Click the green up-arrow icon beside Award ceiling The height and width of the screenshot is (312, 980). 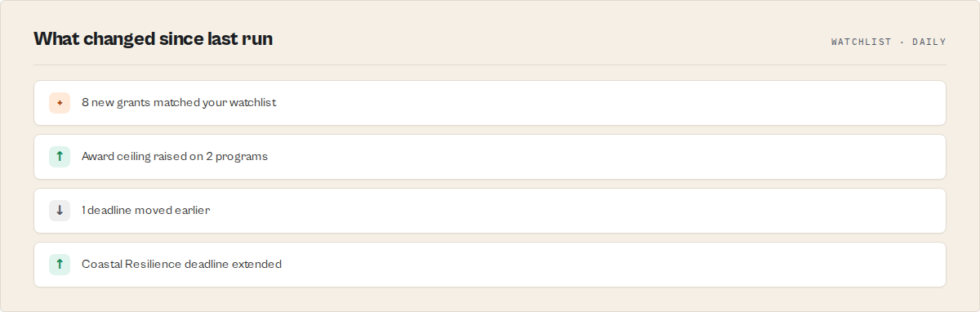click(60, 157)
